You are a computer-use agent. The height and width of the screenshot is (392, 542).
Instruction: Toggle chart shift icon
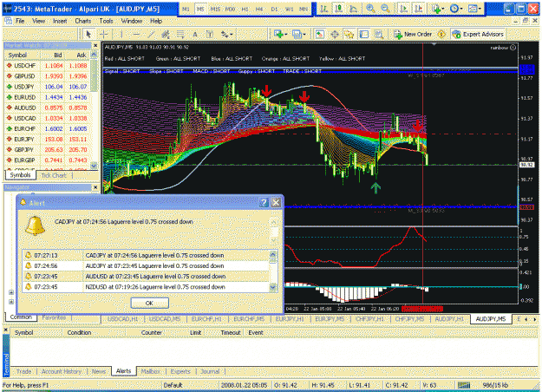[418, 9]
